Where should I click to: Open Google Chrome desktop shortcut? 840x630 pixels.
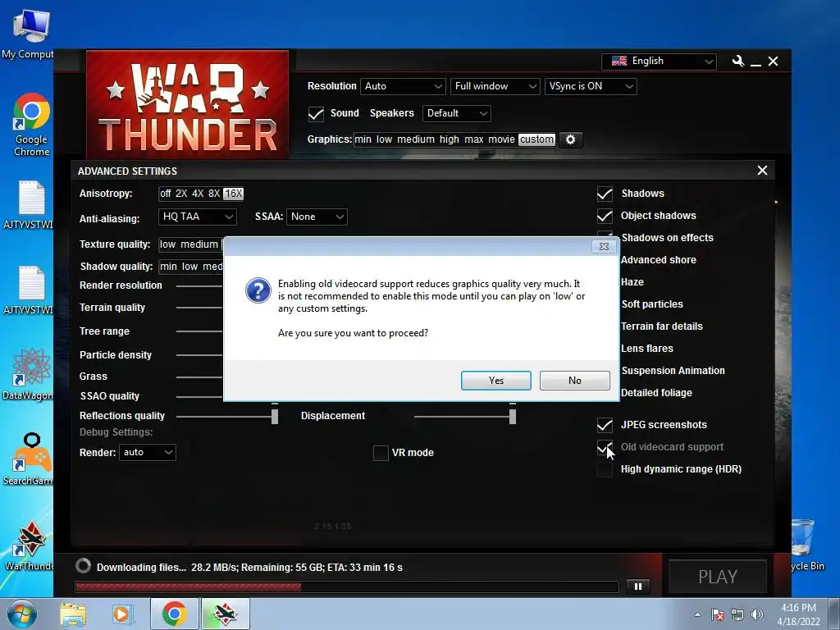pos(32,125)
